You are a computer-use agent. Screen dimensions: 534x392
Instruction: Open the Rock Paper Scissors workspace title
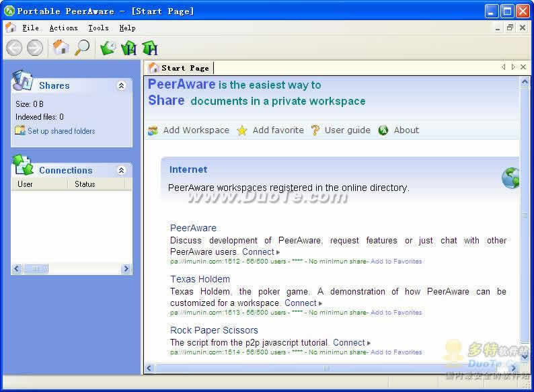click(214, 330)
